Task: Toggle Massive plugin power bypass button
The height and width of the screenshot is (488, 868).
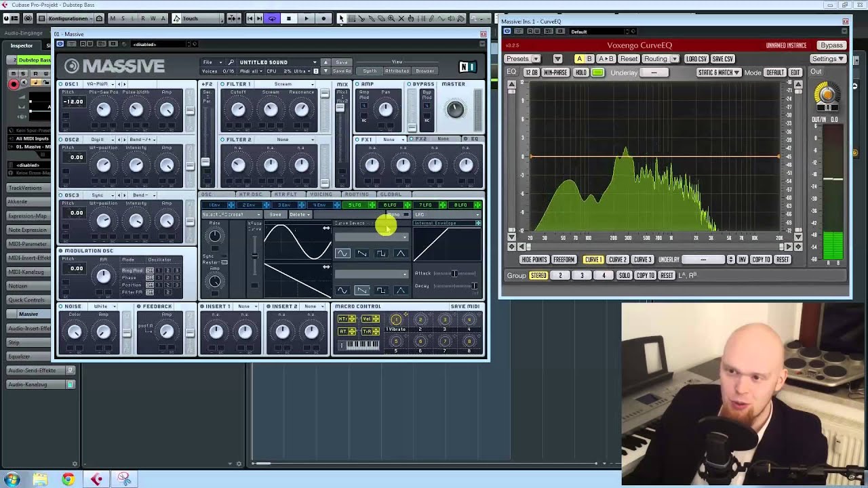Action: (x=60, y=44)
